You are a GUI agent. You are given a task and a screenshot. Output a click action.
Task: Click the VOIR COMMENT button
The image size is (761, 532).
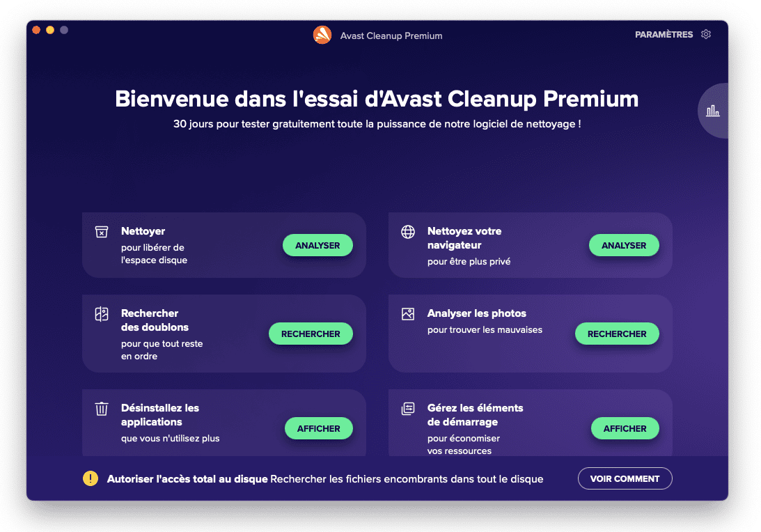pyautogui.click(x=625, y=478)
